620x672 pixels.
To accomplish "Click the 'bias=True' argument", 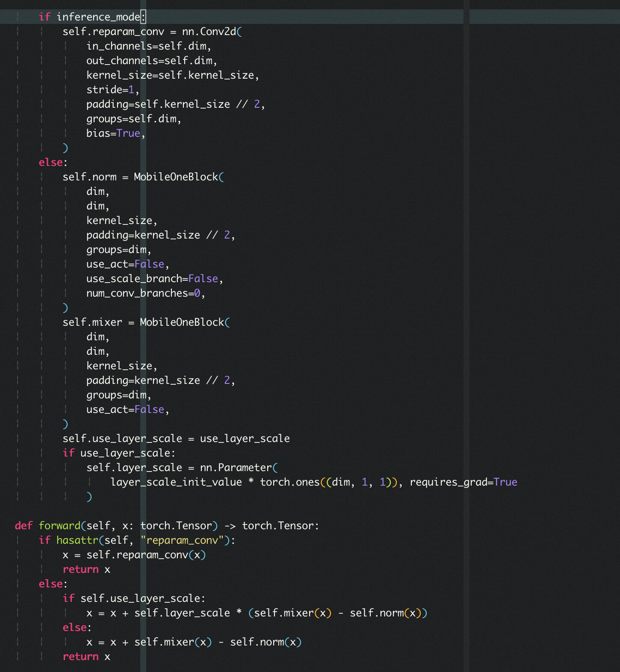I will pyautogui.click(x=113, y=133).
